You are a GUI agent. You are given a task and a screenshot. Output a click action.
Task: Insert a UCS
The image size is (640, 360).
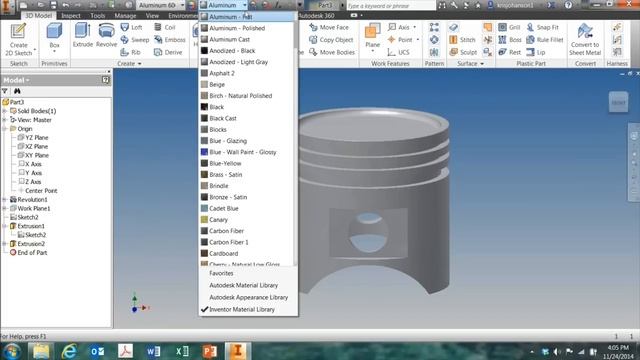pyautogui.click(x=398, y=52)
